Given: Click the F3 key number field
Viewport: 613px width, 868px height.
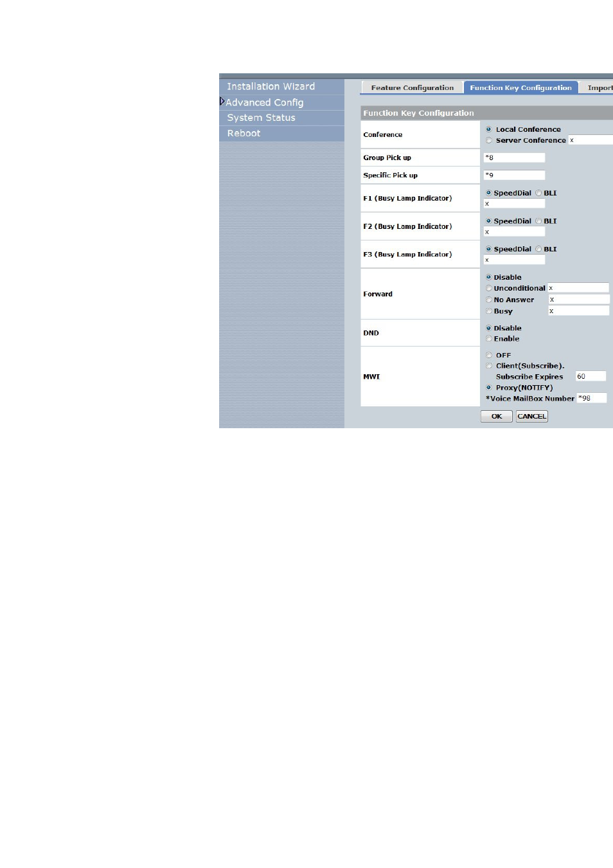Looking at the screenshot, I should tap(514, 260).
